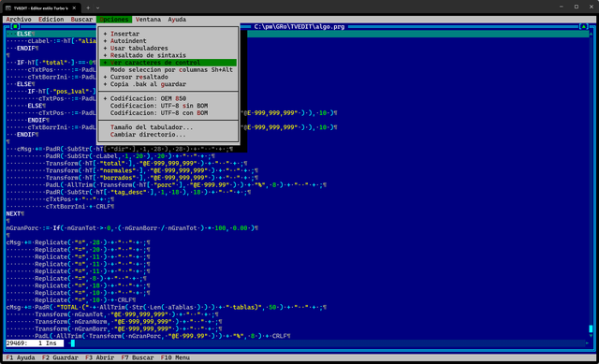Click the nGranPorc assignment line
The height and width of the screenshot is (364, 599).
(132, 228)
